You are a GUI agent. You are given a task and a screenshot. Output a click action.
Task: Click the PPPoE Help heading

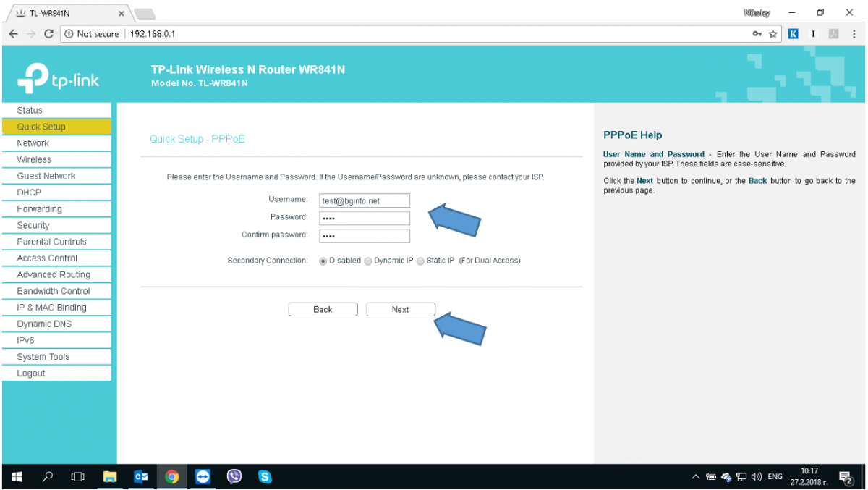tap(632, 135)
